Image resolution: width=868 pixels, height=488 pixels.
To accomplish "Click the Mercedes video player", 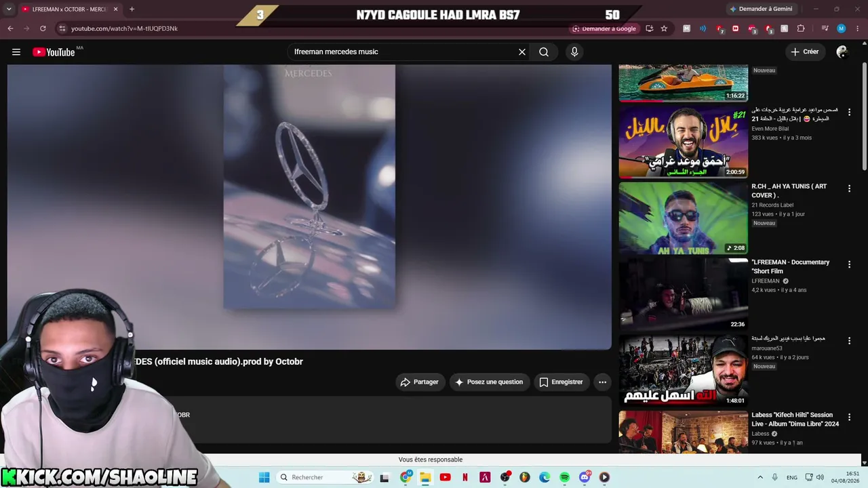I will coord(309,207).
